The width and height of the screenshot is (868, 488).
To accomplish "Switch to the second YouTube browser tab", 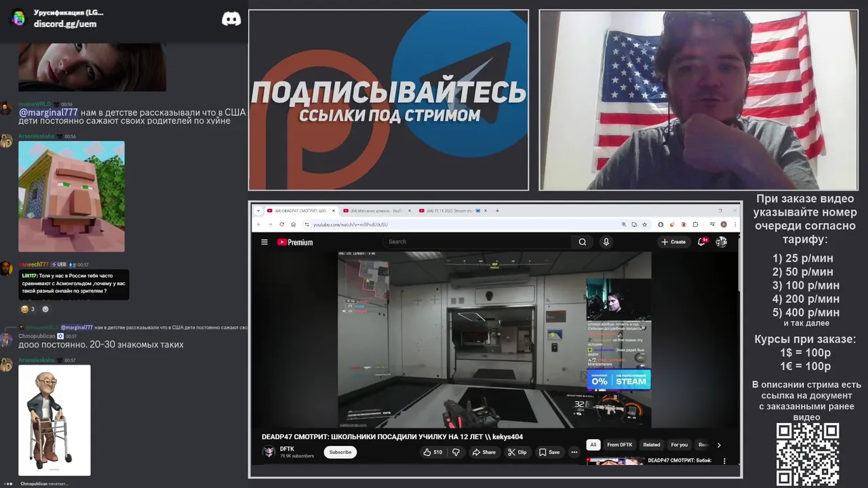I will pos(377,211).
